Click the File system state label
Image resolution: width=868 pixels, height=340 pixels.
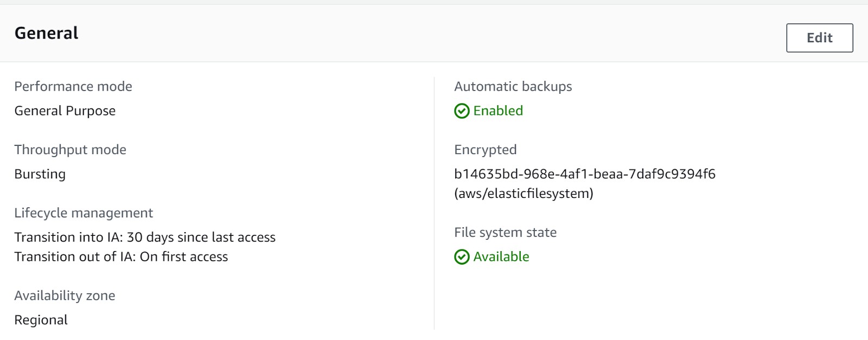(505, 233)
